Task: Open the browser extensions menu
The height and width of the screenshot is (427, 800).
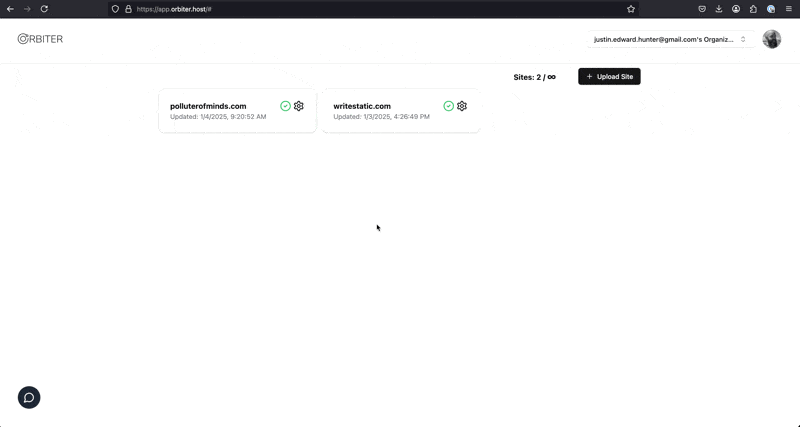Action: coord(753,9)
